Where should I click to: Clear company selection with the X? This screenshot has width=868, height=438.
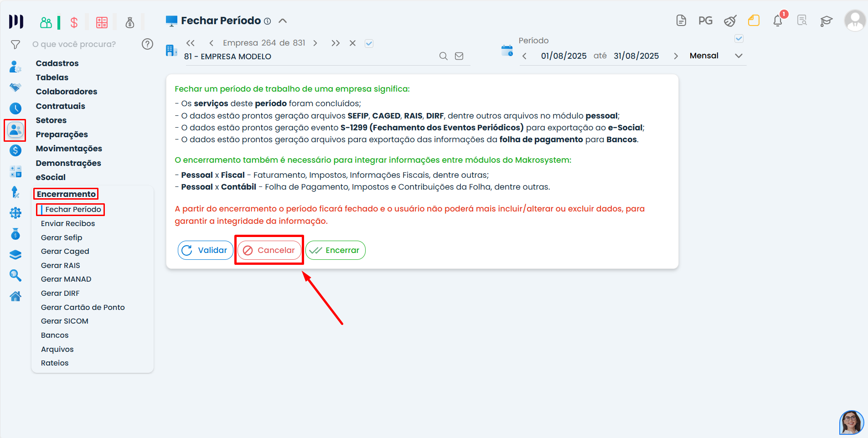352,43
